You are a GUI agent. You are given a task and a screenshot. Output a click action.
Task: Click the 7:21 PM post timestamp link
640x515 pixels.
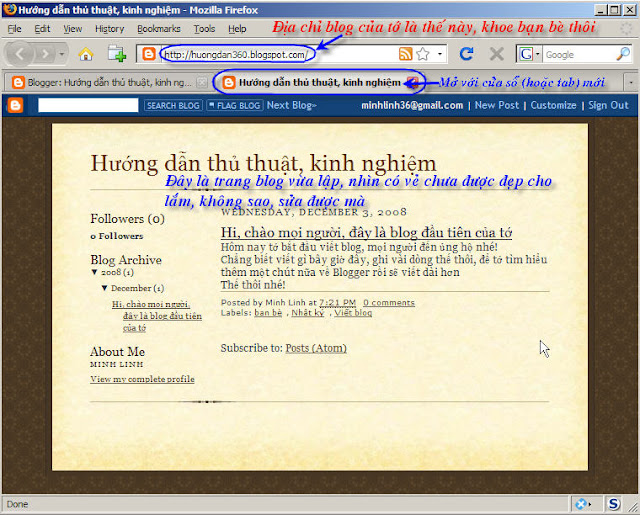tap(337, 303)
